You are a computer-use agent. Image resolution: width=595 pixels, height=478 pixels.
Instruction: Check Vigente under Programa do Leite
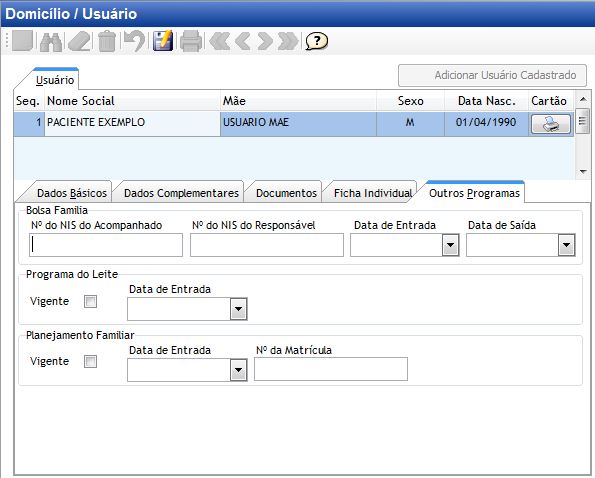tap(90, 302)
